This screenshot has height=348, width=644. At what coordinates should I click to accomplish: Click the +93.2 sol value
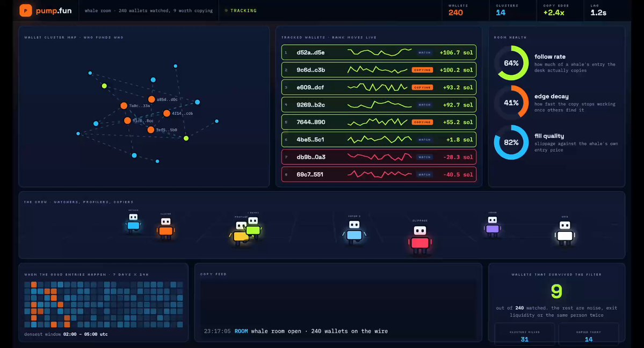coord(458,87)
